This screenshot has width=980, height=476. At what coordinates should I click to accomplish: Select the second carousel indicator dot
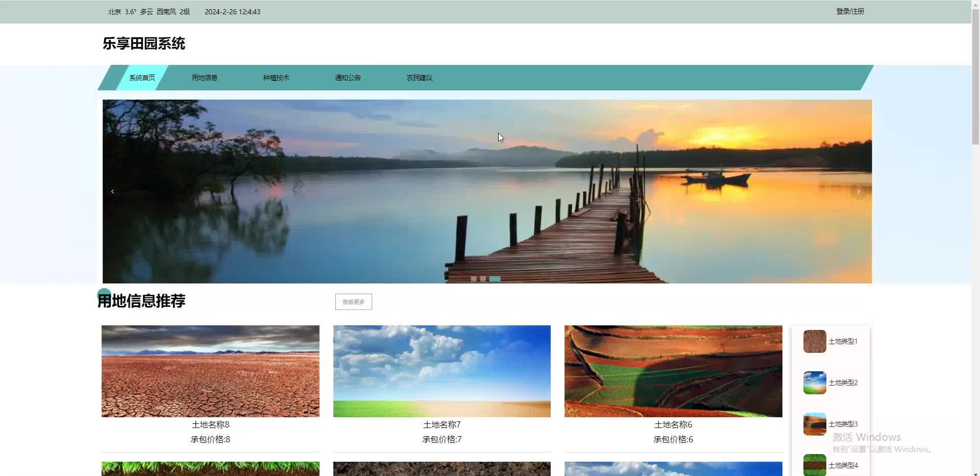483,279
